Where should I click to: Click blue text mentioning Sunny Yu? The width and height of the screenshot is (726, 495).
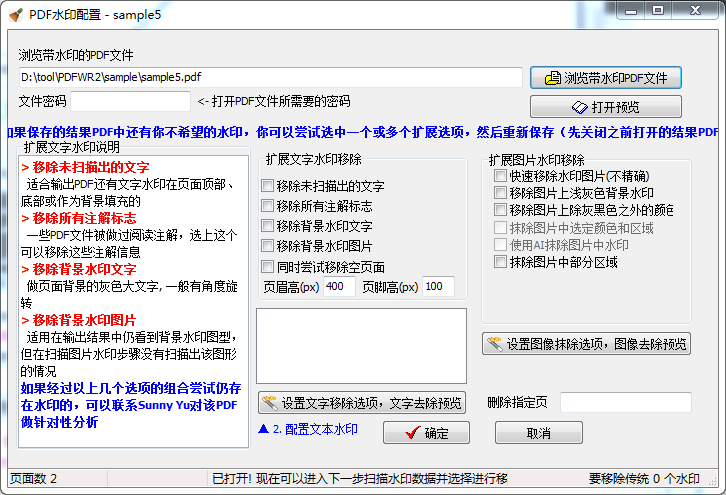click(131, 405)
